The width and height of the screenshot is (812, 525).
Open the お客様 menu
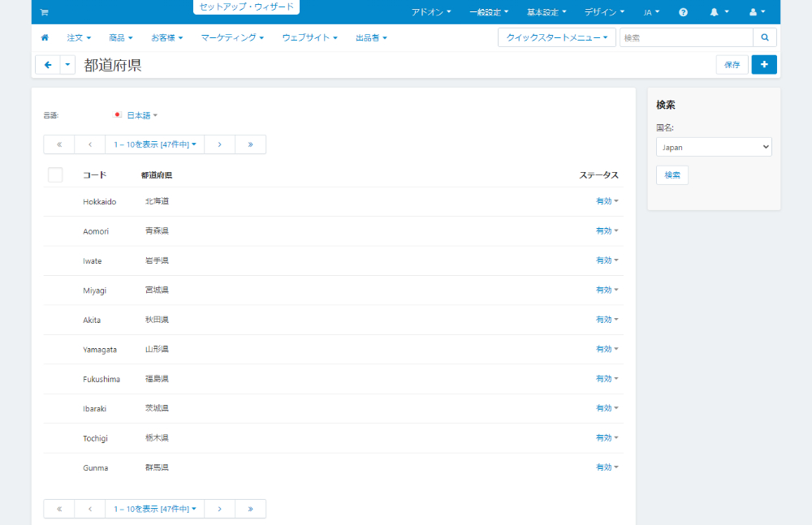(166, 38)
